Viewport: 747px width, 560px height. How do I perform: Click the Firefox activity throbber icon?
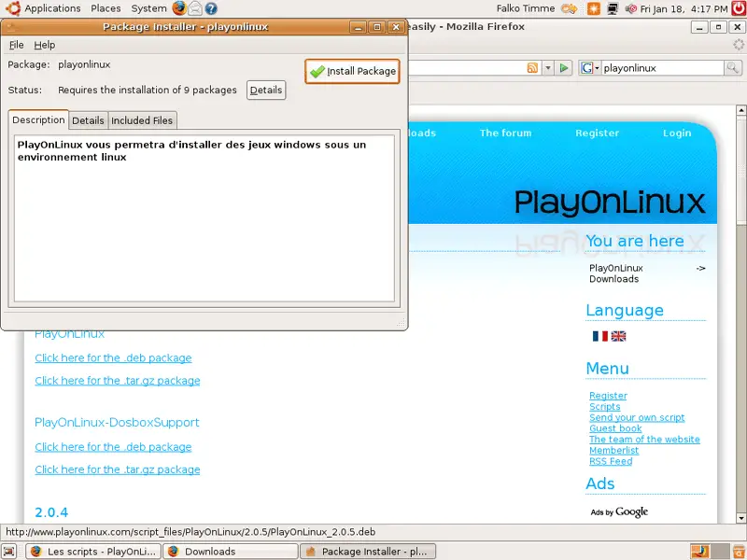pyautogui.click(x=739, y=45)
